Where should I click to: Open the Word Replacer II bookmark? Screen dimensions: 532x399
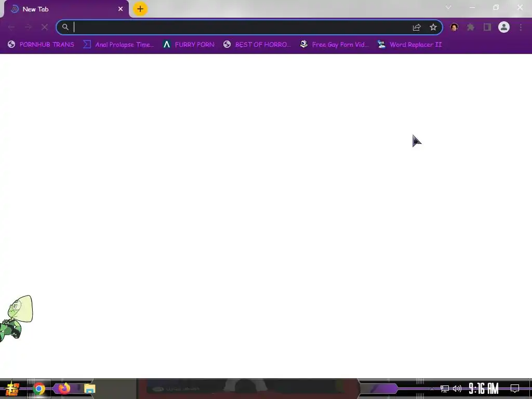(x=409, y=45)
